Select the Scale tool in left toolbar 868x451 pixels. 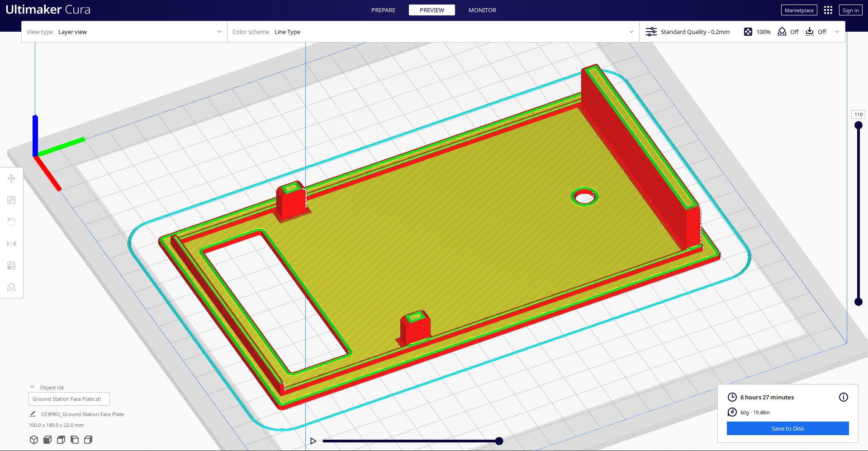click(11, 200)
